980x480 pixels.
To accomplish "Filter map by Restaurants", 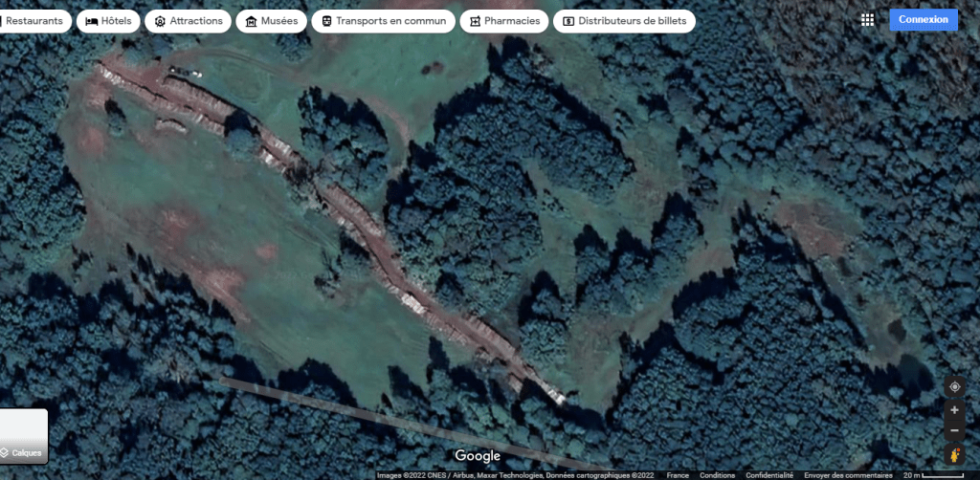I will coord(33,21).
